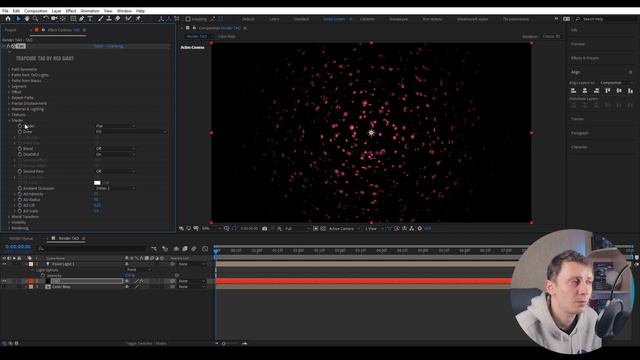Toggle the AO Radius stopwatch
Screen dimensions: 640x360
pyautogui.click(x=20, y=200)
